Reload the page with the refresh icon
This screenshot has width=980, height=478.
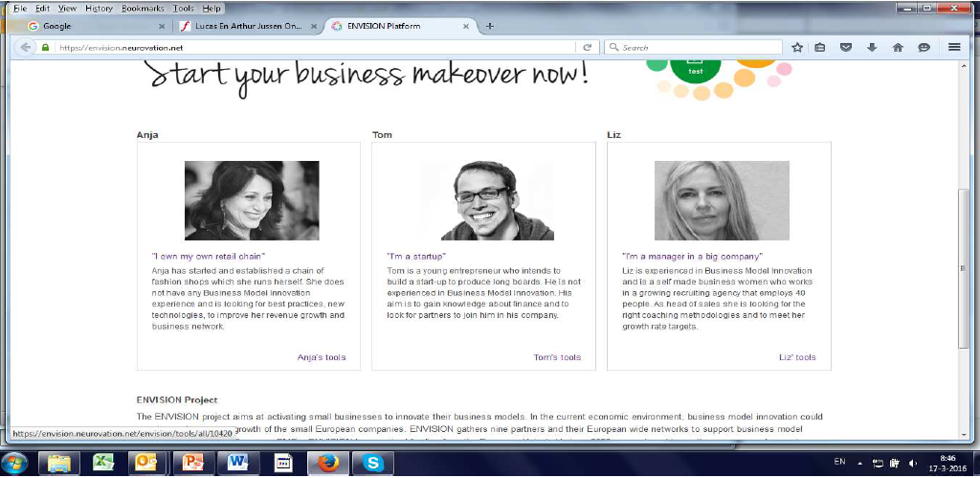587,48
